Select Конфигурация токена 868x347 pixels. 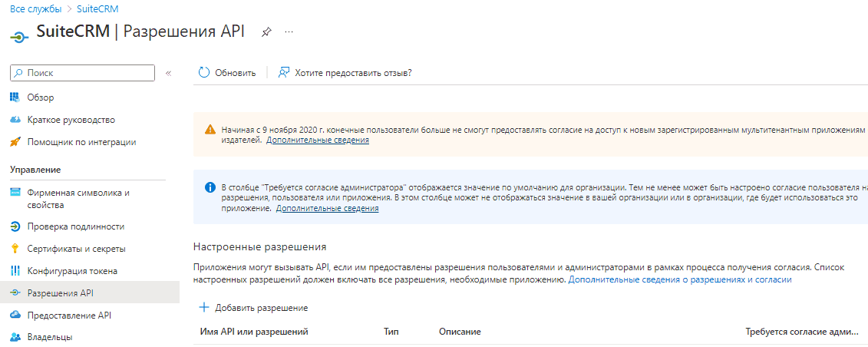pyautogui.click(x=72, y=271)
